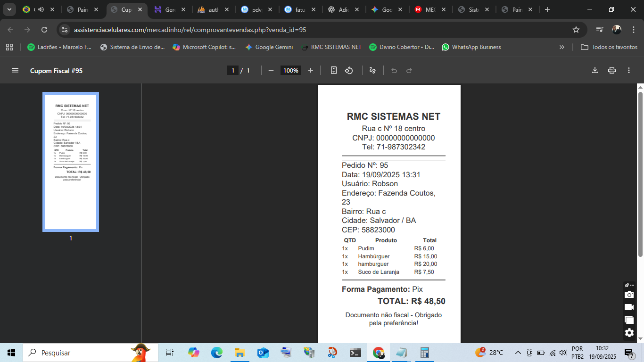Toggle the PDF sidebar menu icon
644x362 pixels.
(x=15, y=70)
